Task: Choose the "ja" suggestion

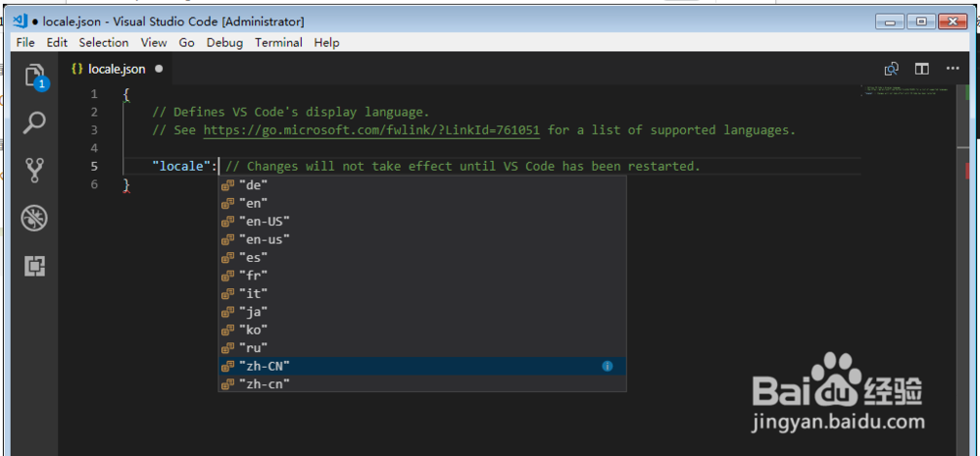Action: (x=421, y=312)
